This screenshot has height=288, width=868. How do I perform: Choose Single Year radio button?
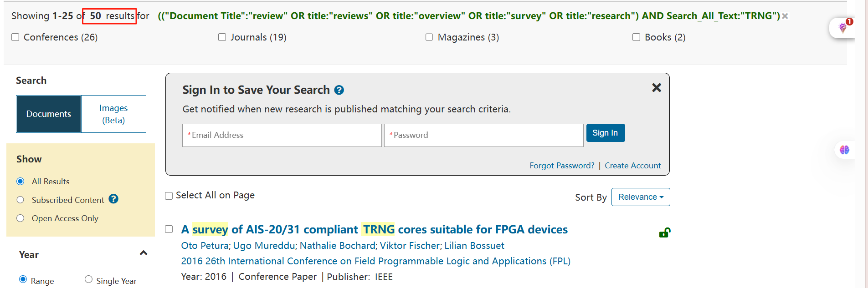click(88, 279)
